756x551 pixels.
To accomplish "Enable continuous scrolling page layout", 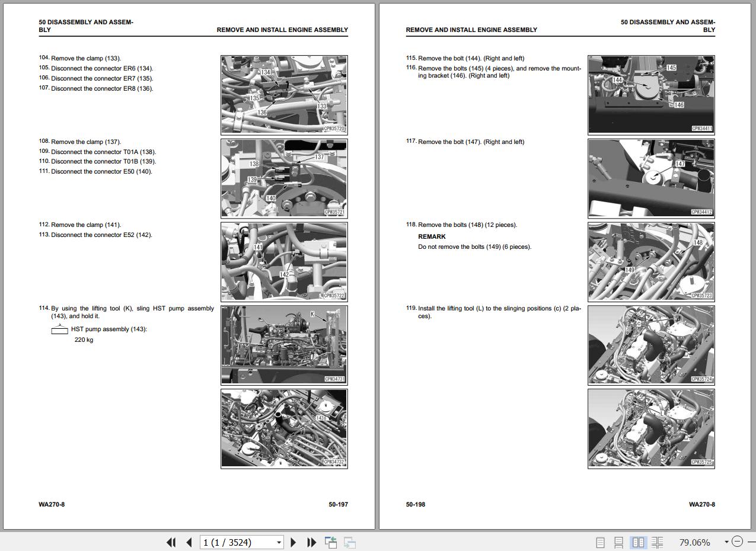I will pyautogui.click(x=618, y=542).
